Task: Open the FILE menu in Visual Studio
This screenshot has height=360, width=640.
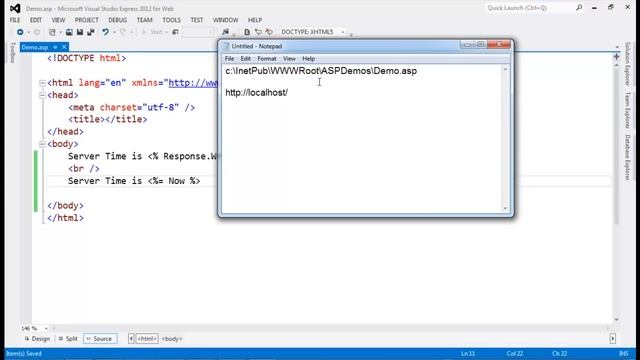Action: [x=15, y=20]
